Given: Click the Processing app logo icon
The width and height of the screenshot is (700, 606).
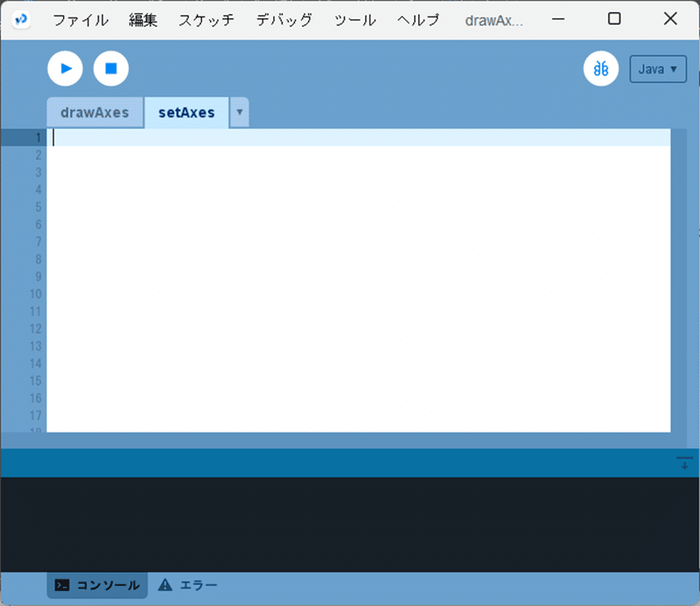Looking at the screenshot, I should coord(21,19).
